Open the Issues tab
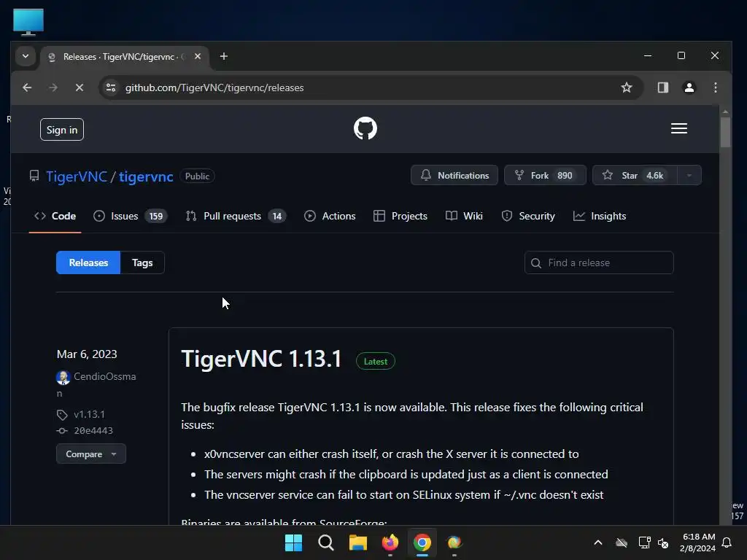This screenshot has width=747, height=560. 130,216
